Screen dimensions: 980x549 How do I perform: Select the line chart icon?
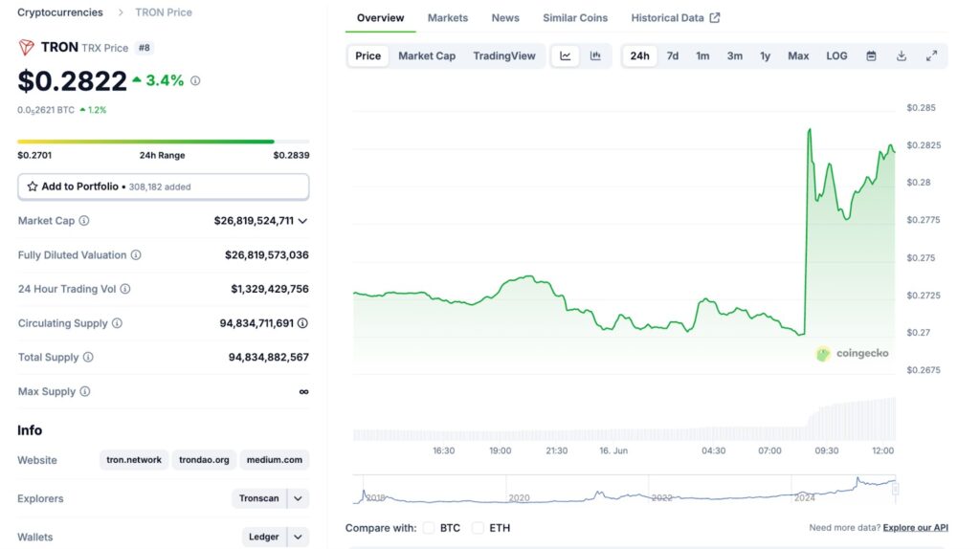566,56
